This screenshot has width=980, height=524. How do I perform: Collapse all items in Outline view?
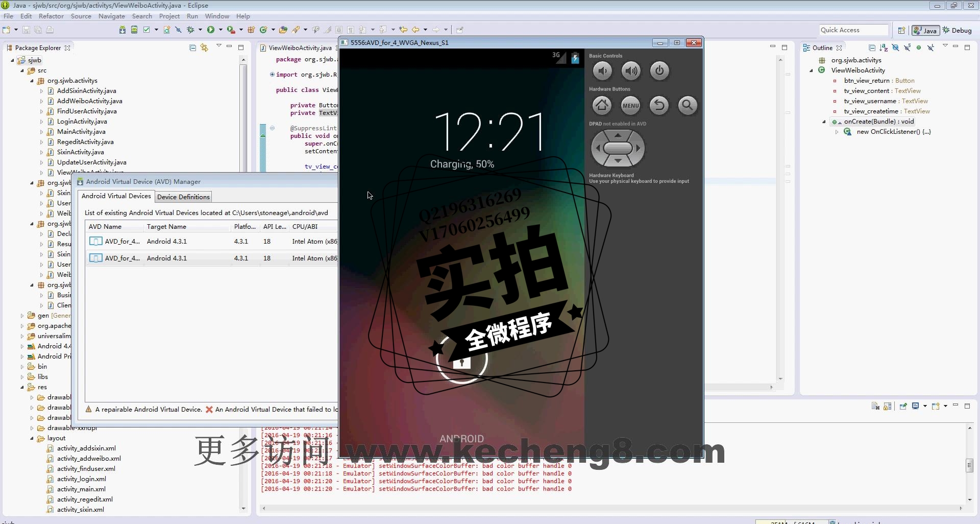pos(872,47)
